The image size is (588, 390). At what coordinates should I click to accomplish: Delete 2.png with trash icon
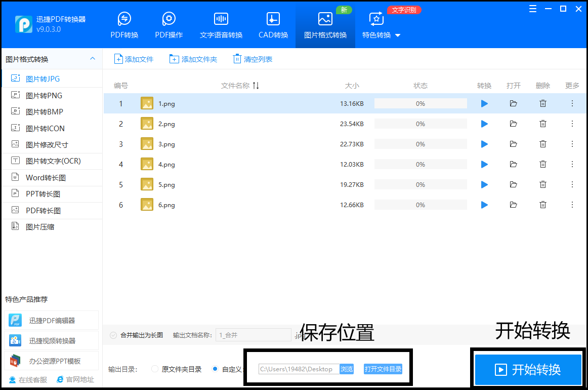[542, 124]
